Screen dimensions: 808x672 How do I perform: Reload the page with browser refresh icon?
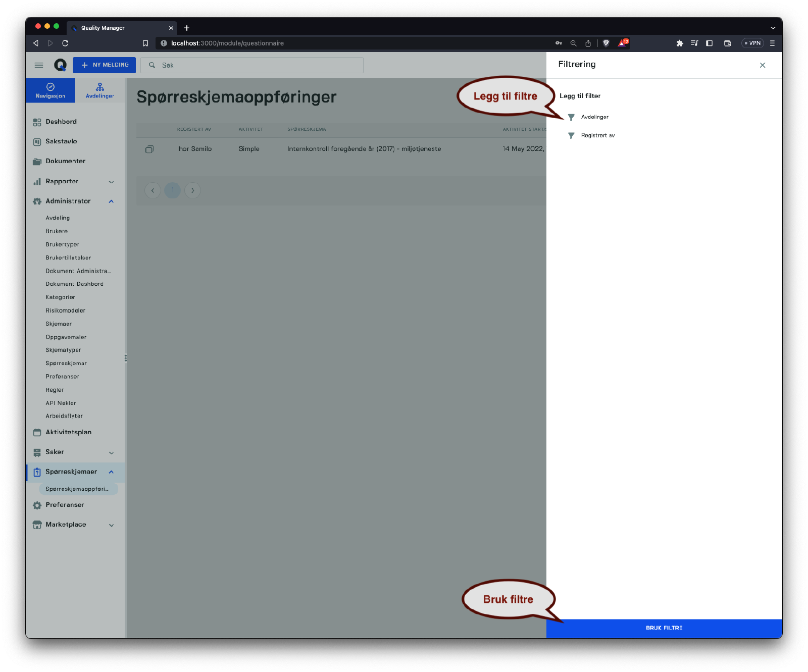coord(65,43)
